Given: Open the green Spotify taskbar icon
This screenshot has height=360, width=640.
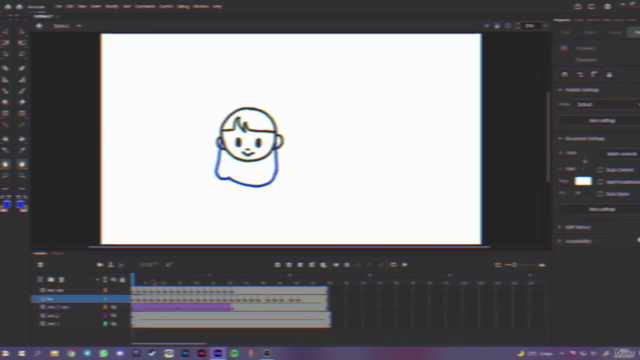Looking at the screenshot, I should click(234, 353).
